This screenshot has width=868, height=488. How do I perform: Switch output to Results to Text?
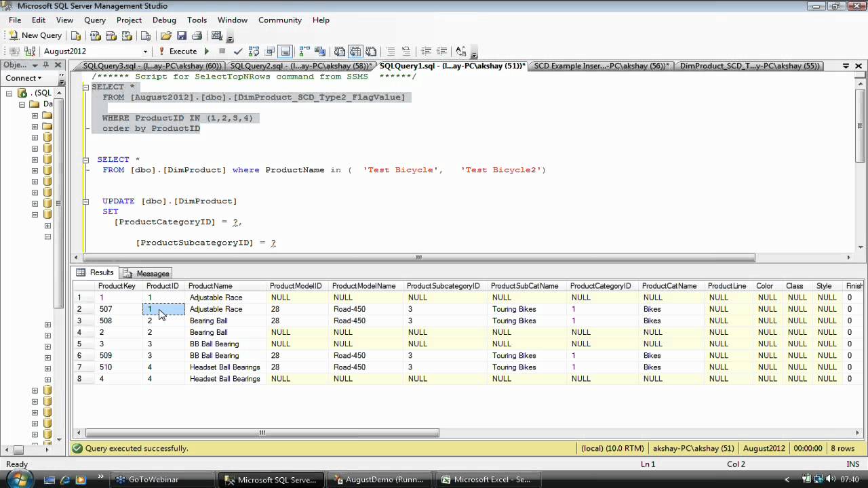[339, 51]
